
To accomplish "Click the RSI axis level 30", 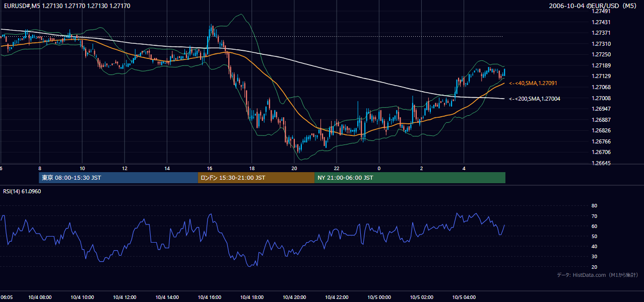I will pos(594,257).
